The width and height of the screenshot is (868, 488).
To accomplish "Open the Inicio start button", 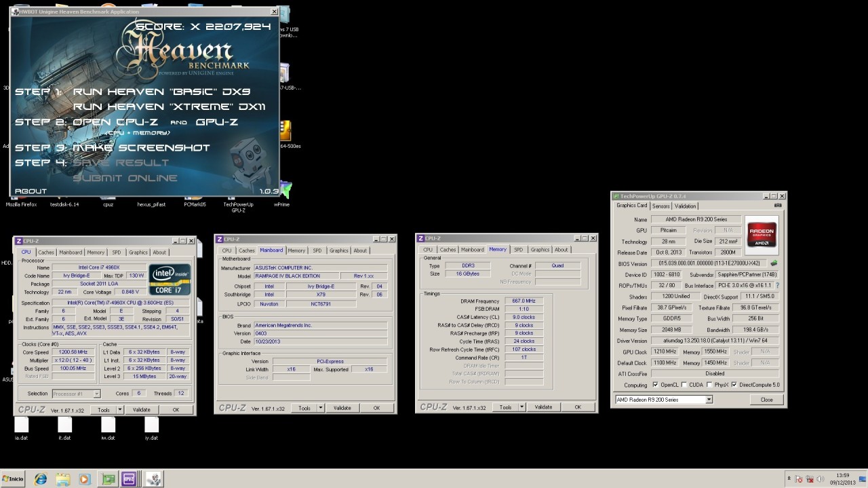I will click(x=13, y=478).
